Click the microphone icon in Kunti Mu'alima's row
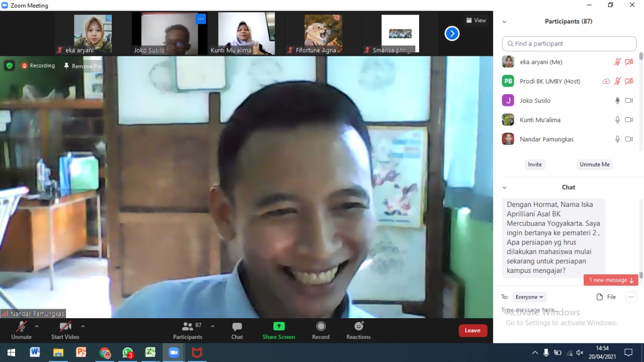The height and width of the screenshot is (362, 644). pos(617,120)
